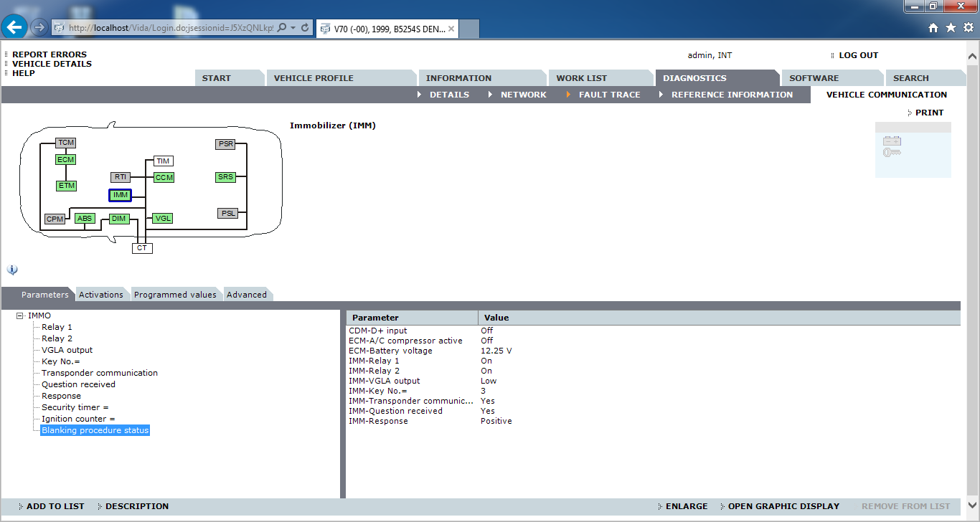
Task: Collapse the IMMO tree node
Action: pos(20,315)
